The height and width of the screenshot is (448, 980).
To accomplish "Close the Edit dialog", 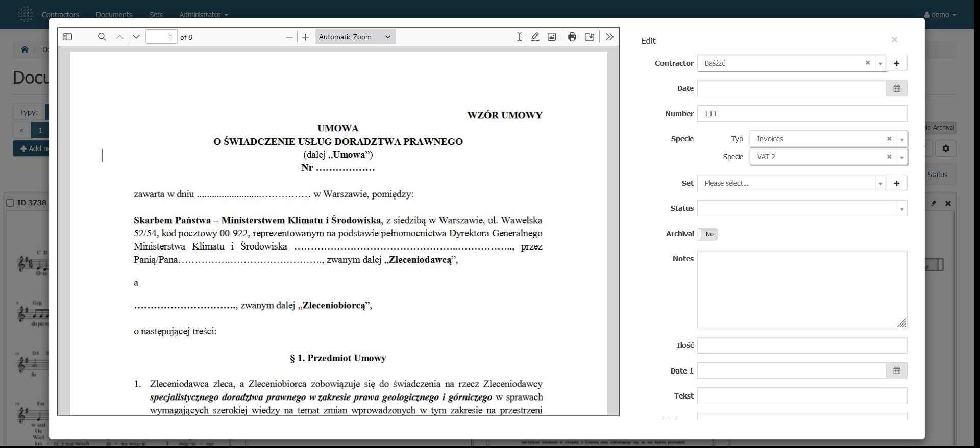I will (894, 40).
